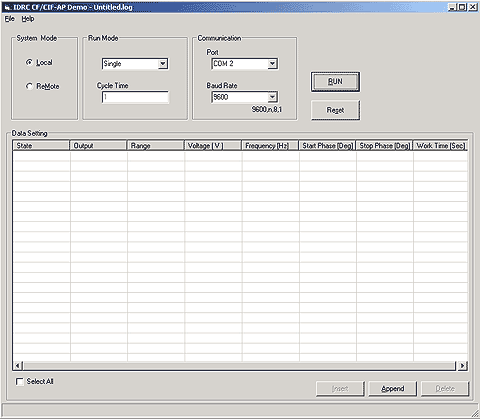Open the Baud Rate 9600 dropdown
The width and height of the screenshot is (480, 419).
[x=272, y=97]
